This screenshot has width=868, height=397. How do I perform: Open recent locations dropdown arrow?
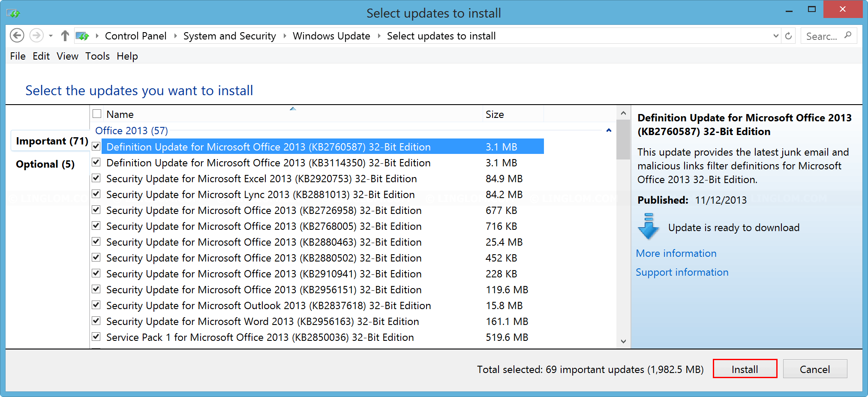pos(51,36)
